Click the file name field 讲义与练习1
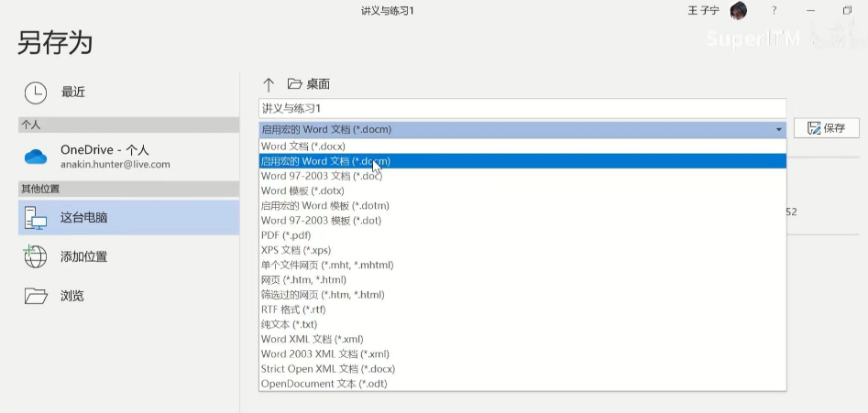This screenshot has width=868, height=413. coord(522,108)
